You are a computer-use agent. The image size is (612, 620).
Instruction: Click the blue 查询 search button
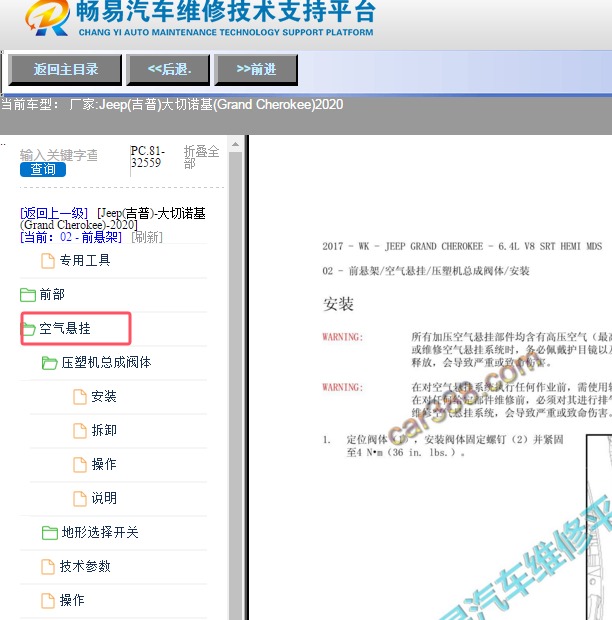pos(43,170)
